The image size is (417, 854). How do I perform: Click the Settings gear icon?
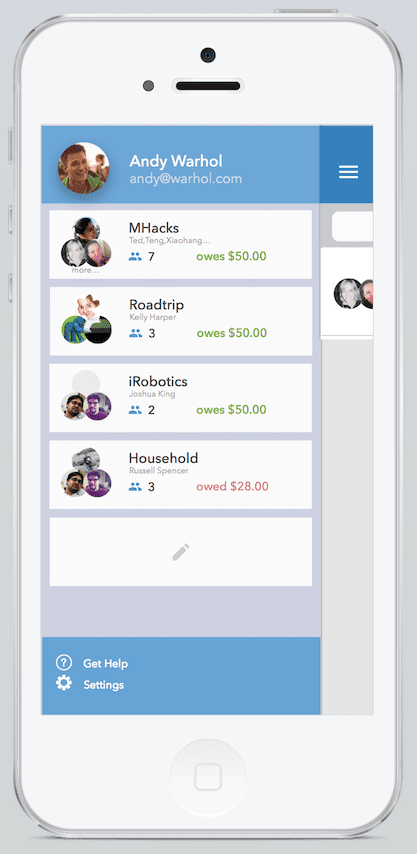64,684
